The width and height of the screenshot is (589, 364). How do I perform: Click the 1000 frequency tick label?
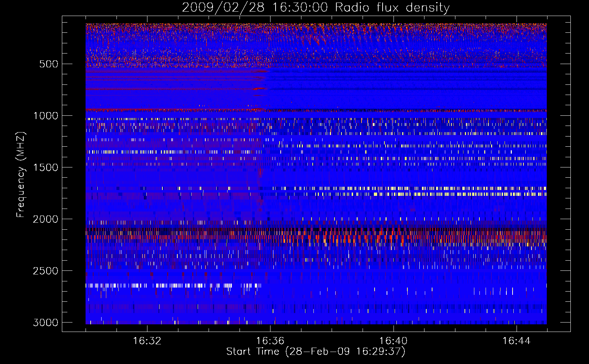click(x=46, y=116)
